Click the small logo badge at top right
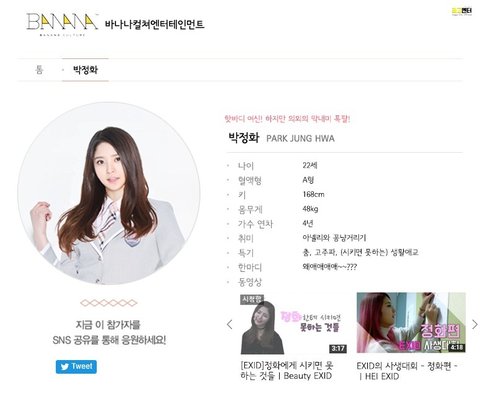This screenshot has width=480, height=406. click(x=462, y=11)
